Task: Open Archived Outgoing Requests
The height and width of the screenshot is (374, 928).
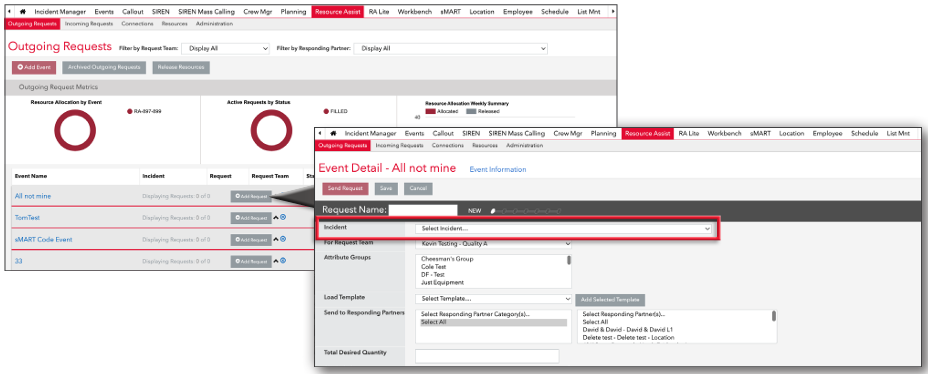Action: 104,67
